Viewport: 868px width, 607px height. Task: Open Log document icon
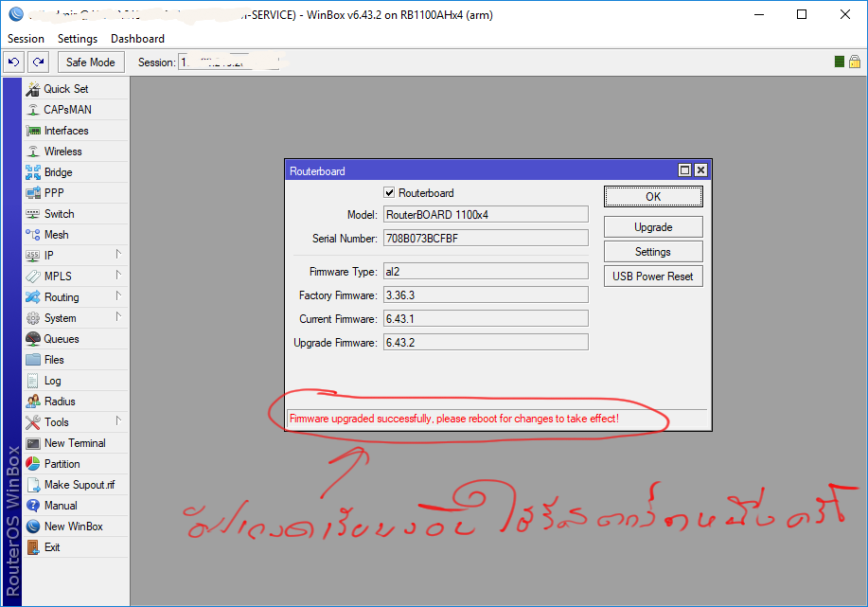point(33,381)
